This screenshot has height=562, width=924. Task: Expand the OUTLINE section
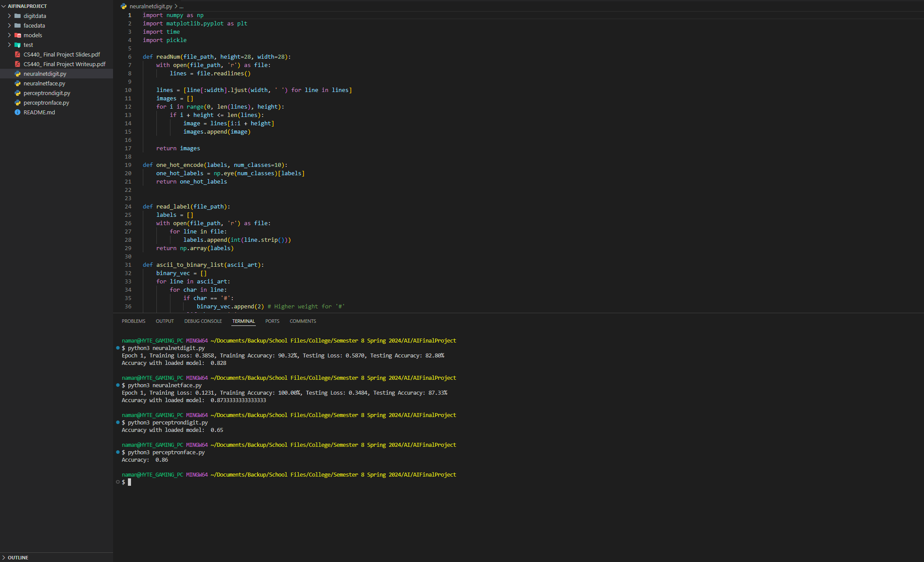pos(4,558)
